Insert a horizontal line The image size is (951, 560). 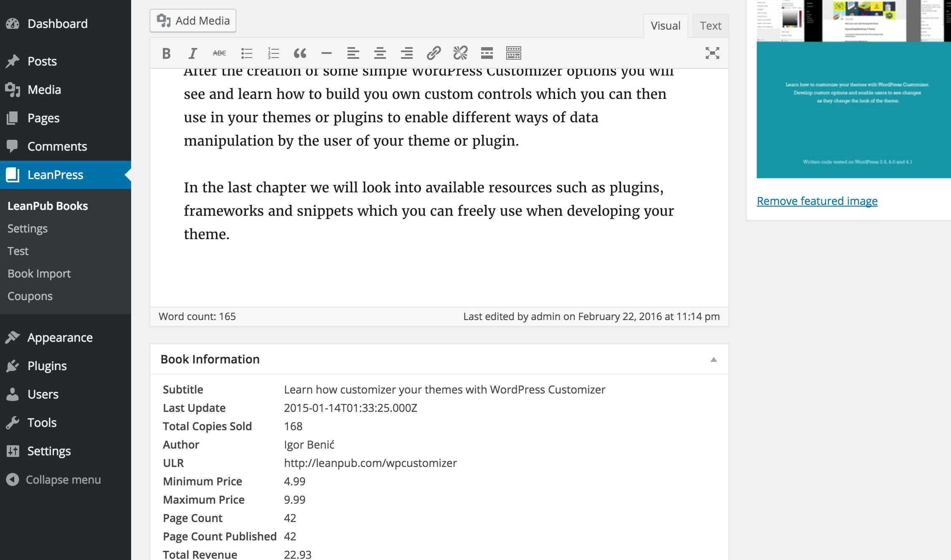tap(327, 53)
